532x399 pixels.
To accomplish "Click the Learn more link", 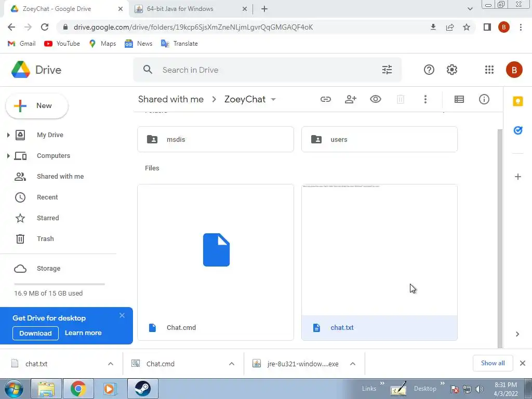I will tap(83, 333).
